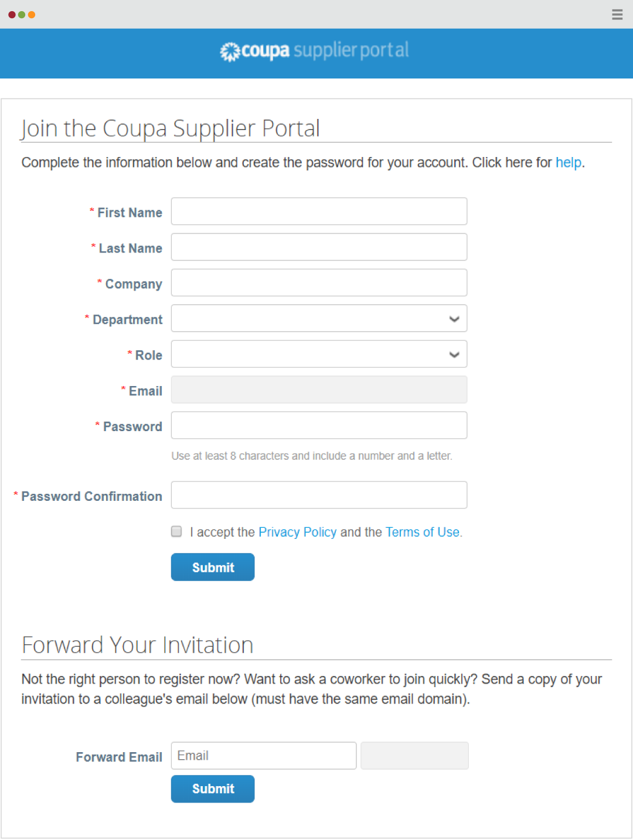Click the Forward Email input field
This screenshot has height=840, width=633.
(263, 755)
